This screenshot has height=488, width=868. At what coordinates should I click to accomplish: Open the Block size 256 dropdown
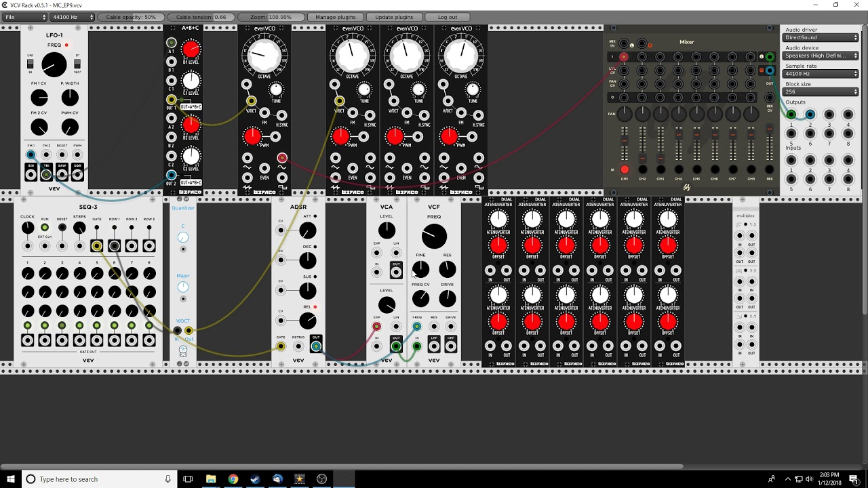coord(821,91)
